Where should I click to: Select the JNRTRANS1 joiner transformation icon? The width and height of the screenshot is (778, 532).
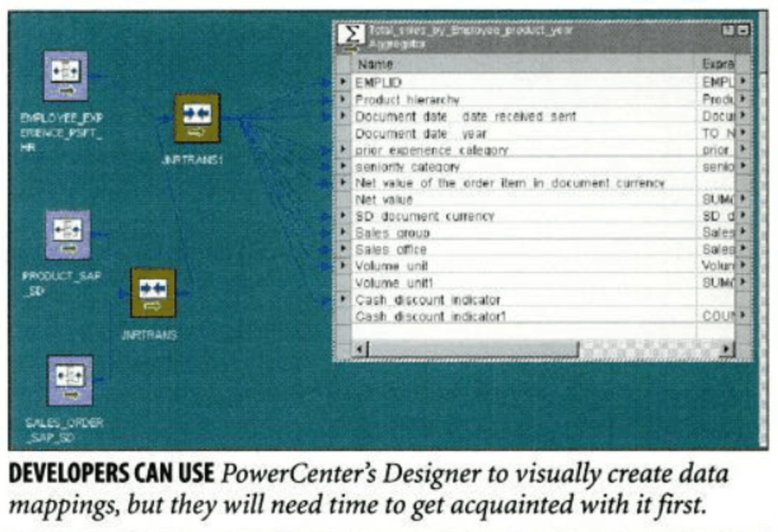[197, 118]
